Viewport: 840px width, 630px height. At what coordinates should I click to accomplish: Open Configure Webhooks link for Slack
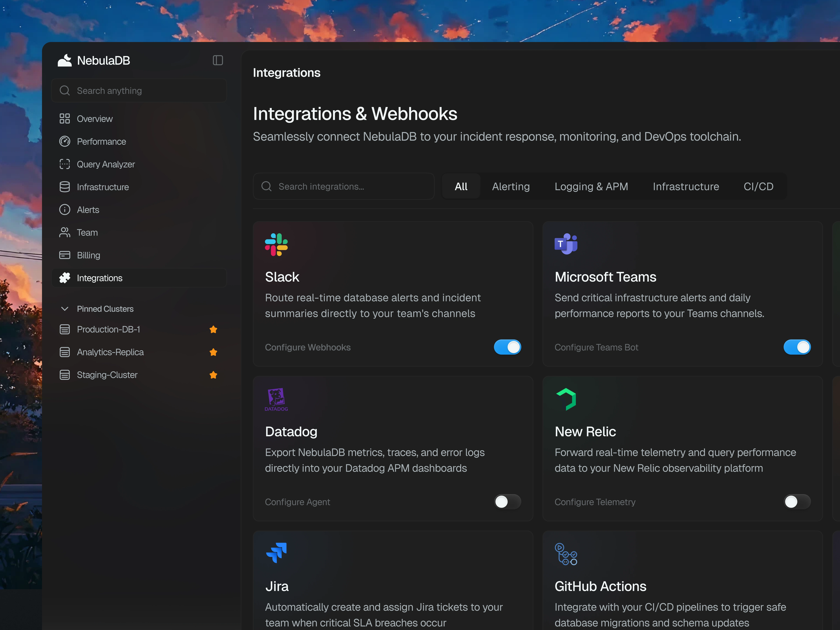[x=308, y=347]
